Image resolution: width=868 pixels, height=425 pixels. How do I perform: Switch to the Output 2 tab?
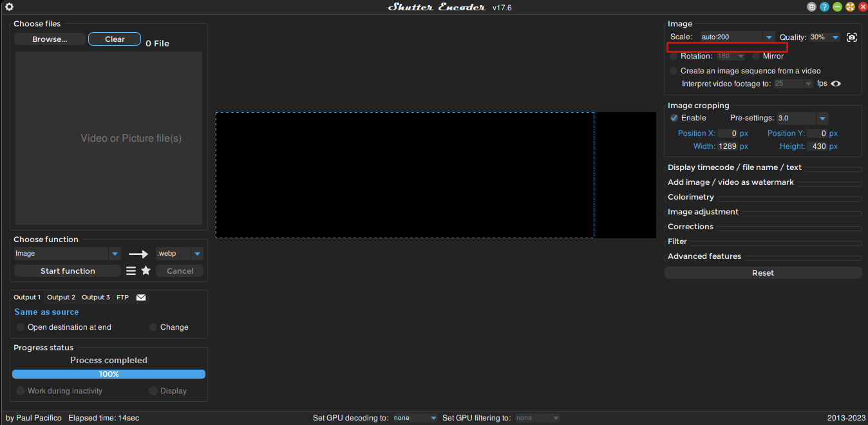click(x=61, y=297)
